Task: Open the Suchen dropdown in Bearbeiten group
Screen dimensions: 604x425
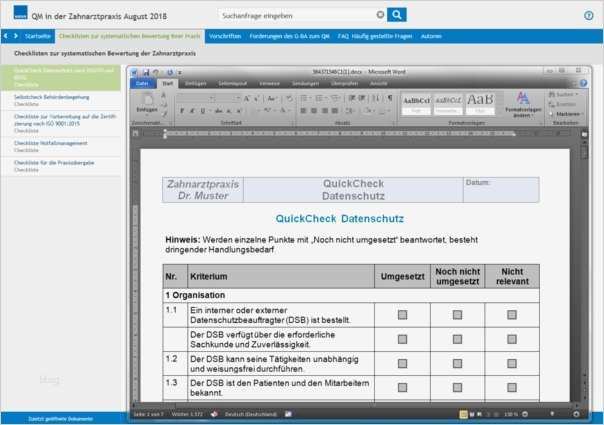Action: [x=563, y=94]
